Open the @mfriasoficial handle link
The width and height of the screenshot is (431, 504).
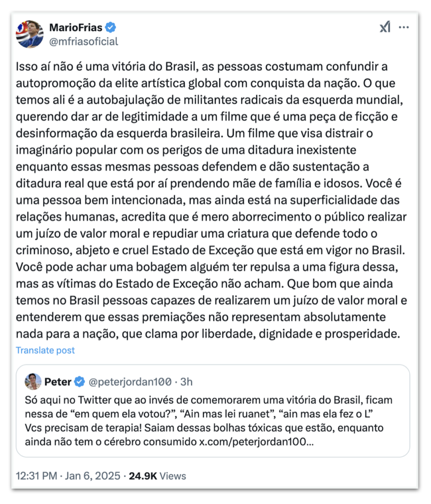pyautogui.click(x=84, y=41)
